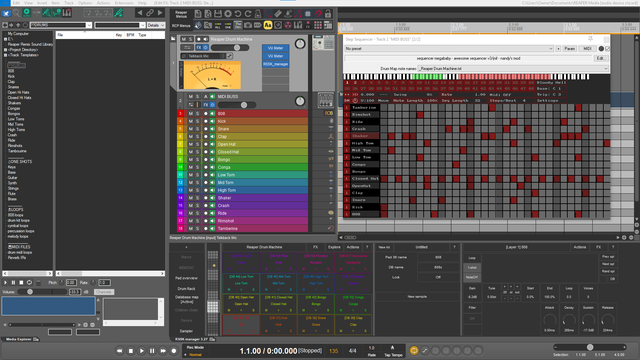Click the magnifier icon in left toolbar
The height and width of the screenshot is (360, 640).
coord(16,13)
